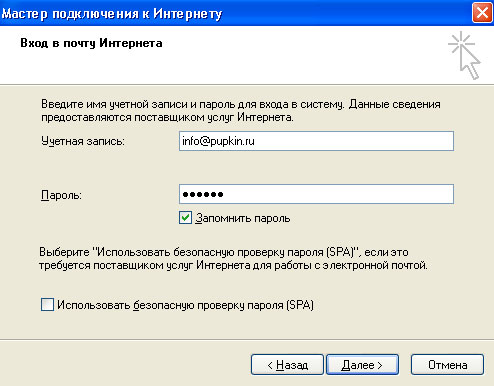
Task: Uncheck the "Запомнить пароль" checkbox
Action: (185, 218)
